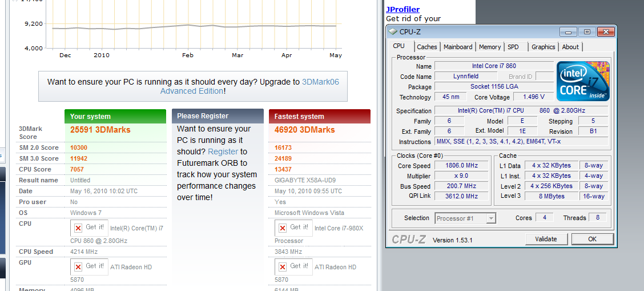Click Get it! icon for your system GPU
This screenshot has width=644, height=291.
(x=89, y=267)
